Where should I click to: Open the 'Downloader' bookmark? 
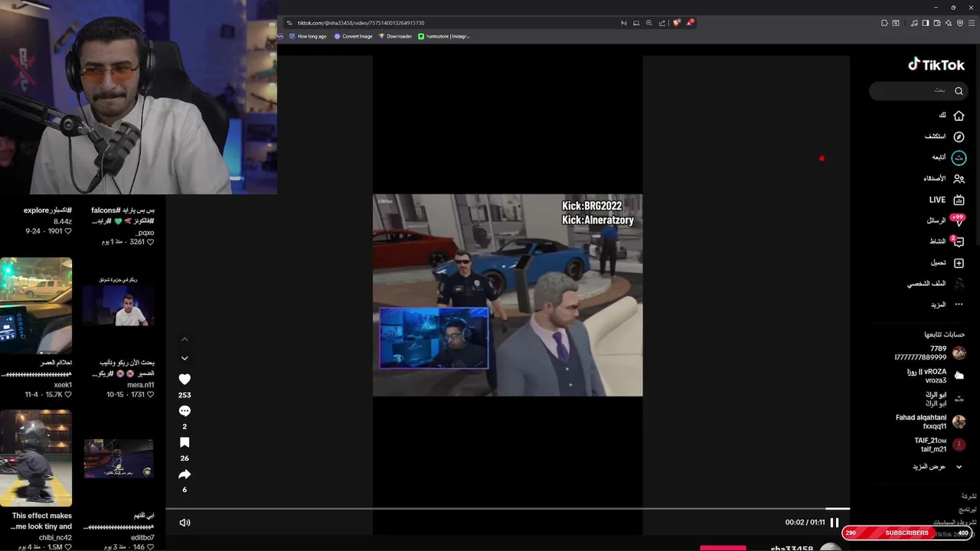395,36
